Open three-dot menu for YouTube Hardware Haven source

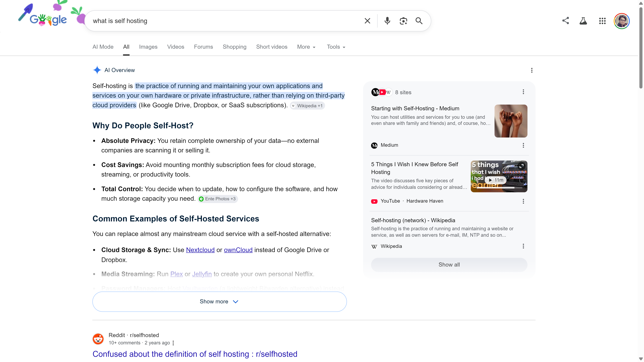523,201
